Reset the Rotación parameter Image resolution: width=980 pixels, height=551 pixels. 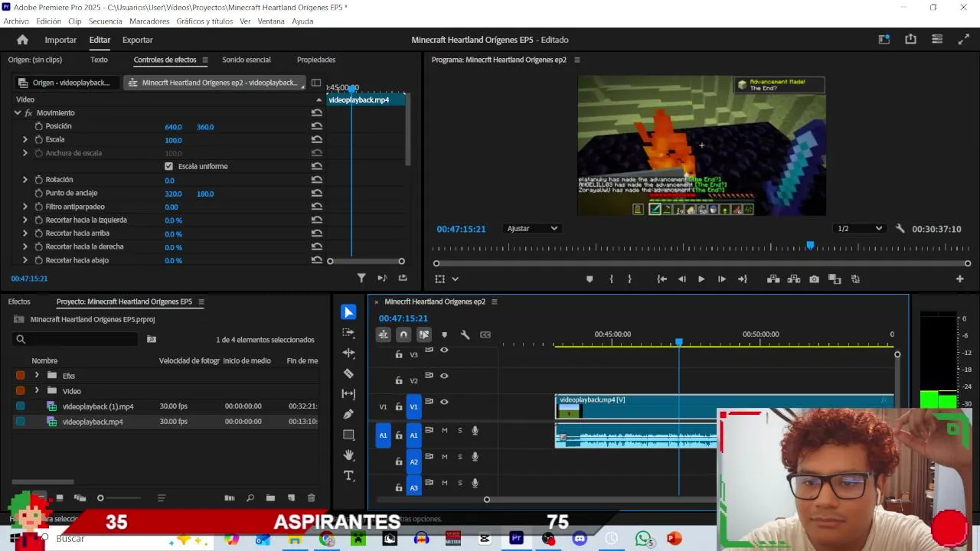[x=316, y=180]
